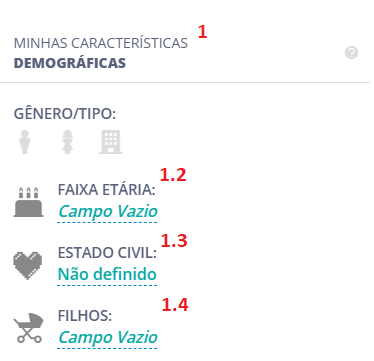
Task: Click the red '1.3' annotation marker
Action: (x=174, y=241)
